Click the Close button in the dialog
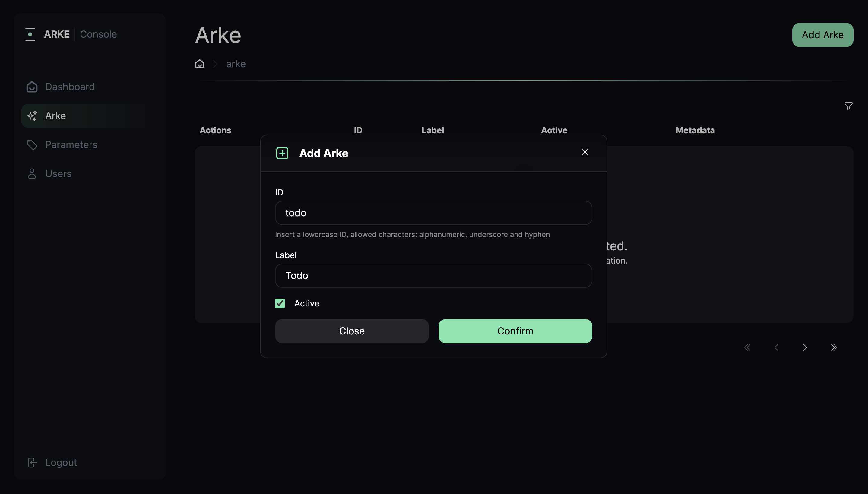Screen dimensions: 868x494 click(351, 331)
